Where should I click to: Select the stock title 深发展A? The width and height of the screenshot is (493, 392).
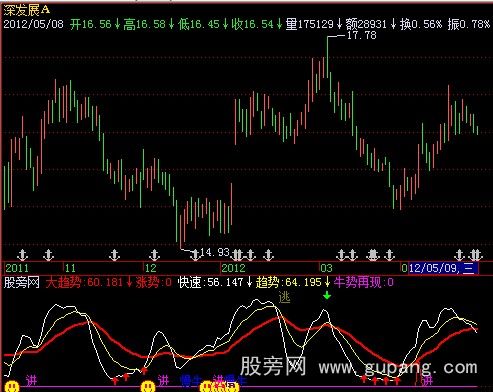[x=27, y=10]
